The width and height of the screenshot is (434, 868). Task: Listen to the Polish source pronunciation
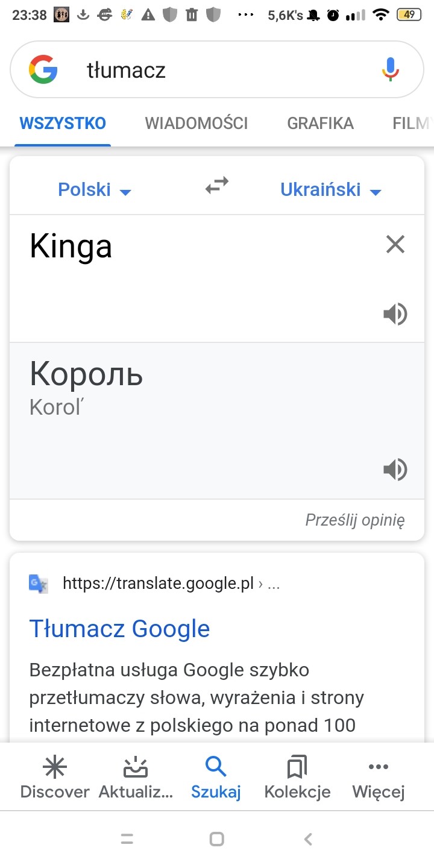point(395,315)
